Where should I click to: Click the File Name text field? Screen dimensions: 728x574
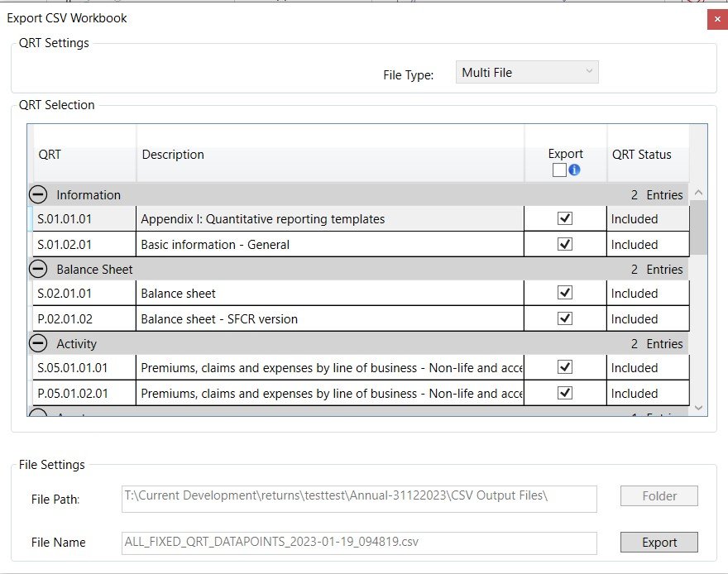coord(359,543)
